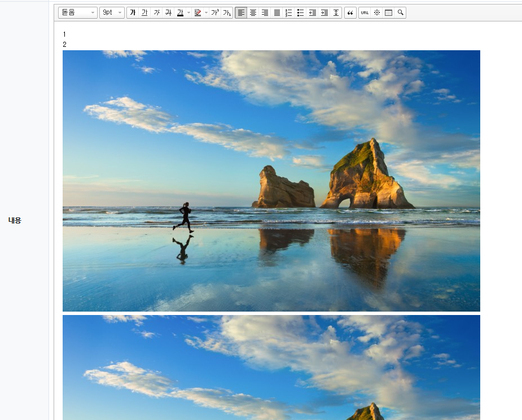Insert a table
The image size is (522, 420).
pos(388,12)
